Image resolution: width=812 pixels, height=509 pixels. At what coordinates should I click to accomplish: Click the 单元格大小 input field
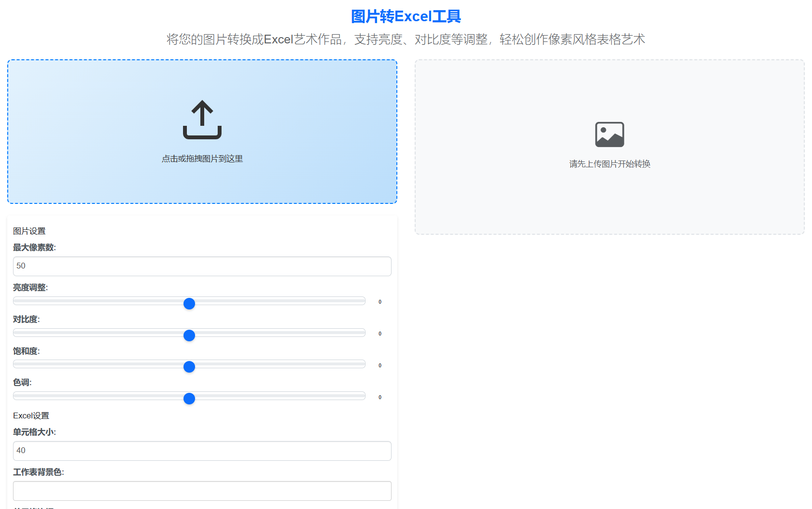202,451
